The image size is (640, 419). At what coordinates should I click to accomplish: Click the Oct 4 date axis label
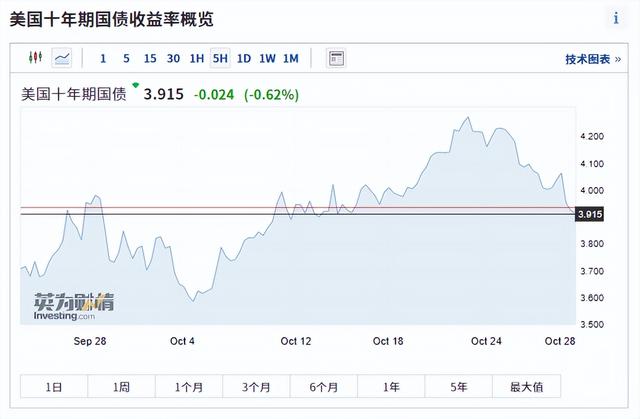coord(182,341)
